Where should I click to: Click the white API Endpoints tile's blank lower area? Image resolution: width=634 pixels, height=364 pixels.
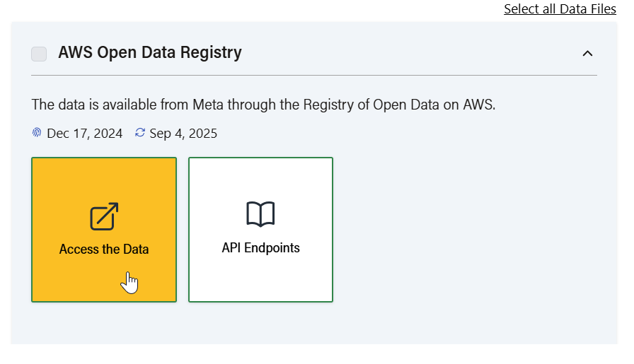click(x=260, y=283)
